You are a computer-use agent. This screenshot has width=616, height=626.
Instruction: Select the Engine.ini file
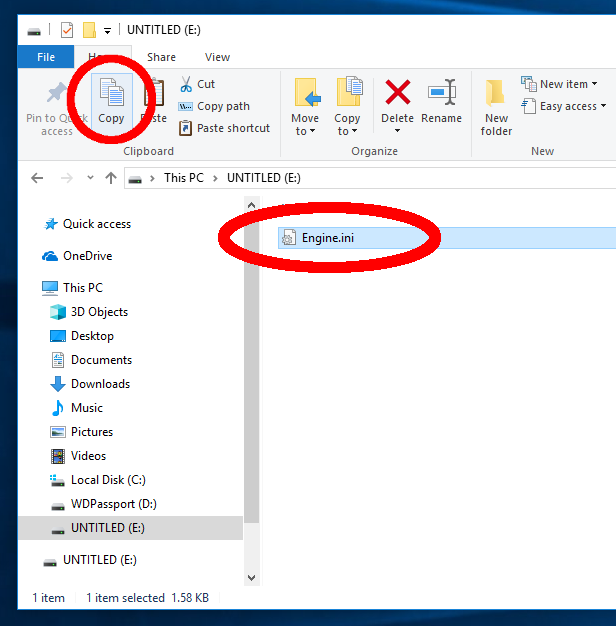[327, 238]
